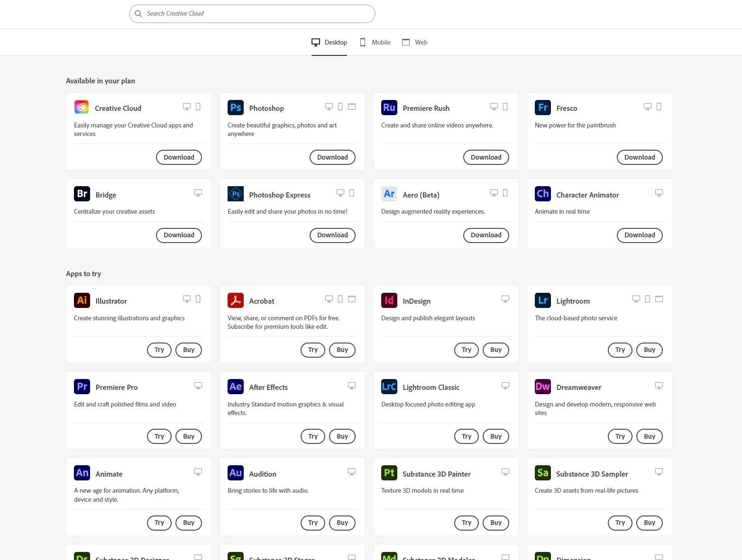Try Acrobat
Image resolution: width=742 pixels, height=560 pixels.
click(313, 350)
